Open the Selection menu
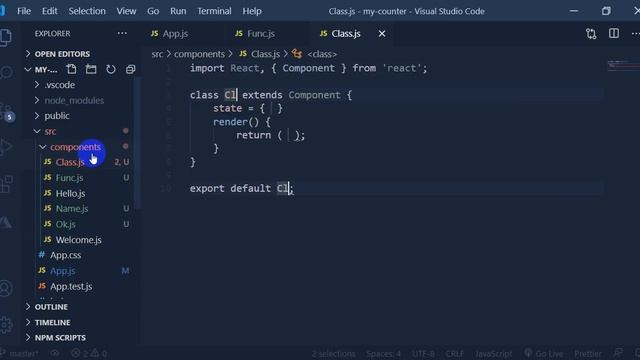This screenshot has width=640, height=360. coord(87,11)
